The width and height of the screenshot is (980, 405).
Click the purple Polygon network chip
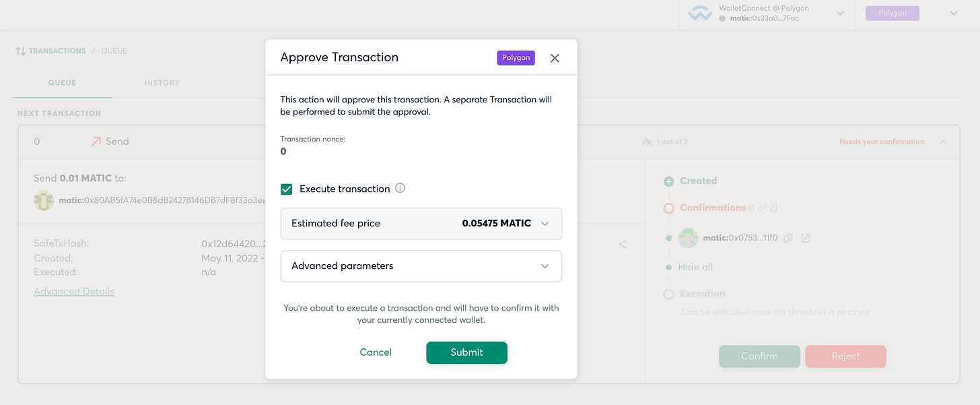(x=892, y=13)
